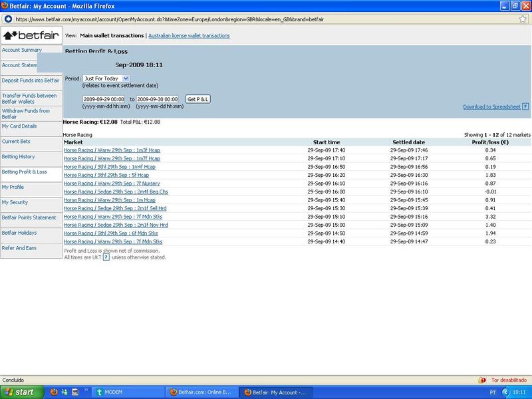Viewport: 532px width, 399px height.
Task: Open My Profile in sidebar
Action: [x=13, y=187]
